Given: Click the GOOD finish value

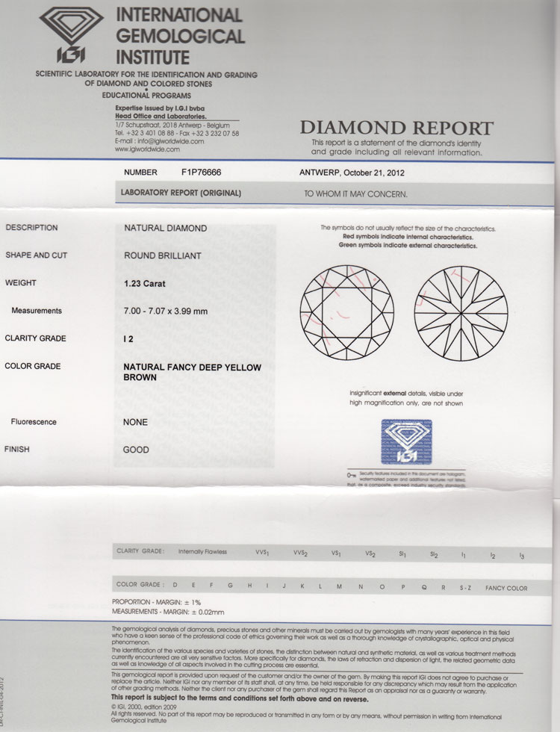Looking at the screenshot, I should pyautogui.click(x=136, y=450).
